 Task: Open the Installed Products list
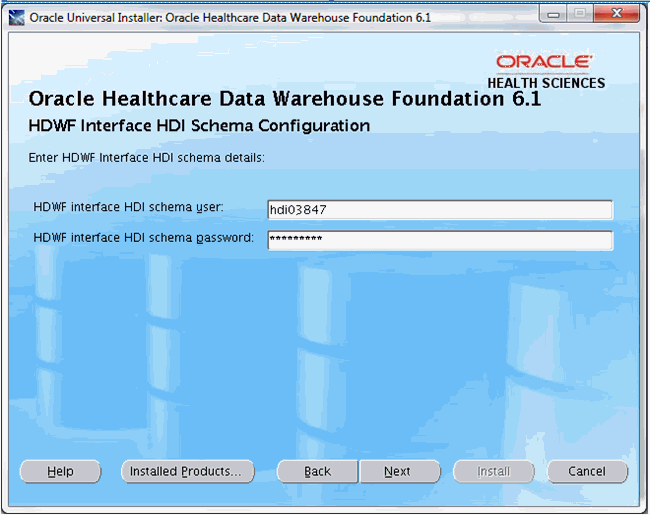click(187, 471)
